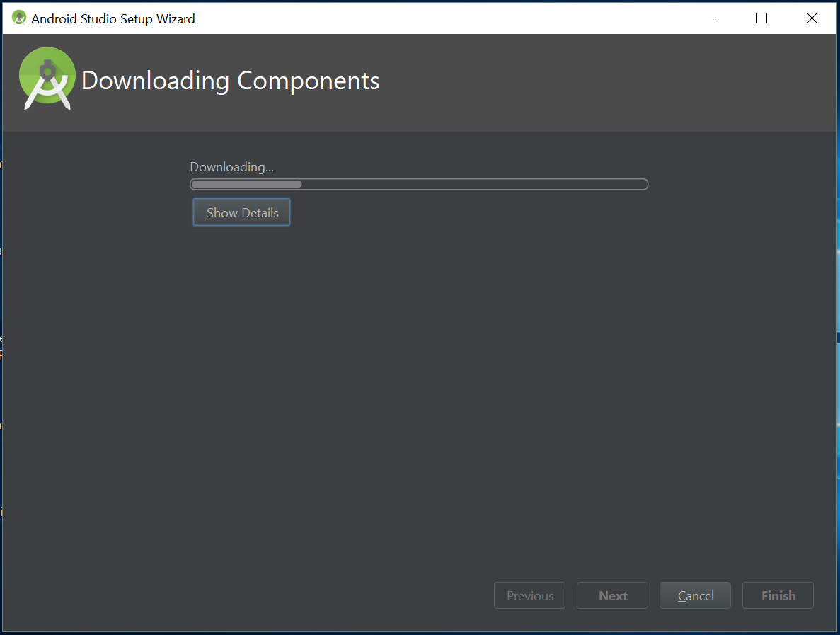The width and height of the screenshot is (840, 635).
Task: Click the download progress bar
Action: tap(418, 183)
